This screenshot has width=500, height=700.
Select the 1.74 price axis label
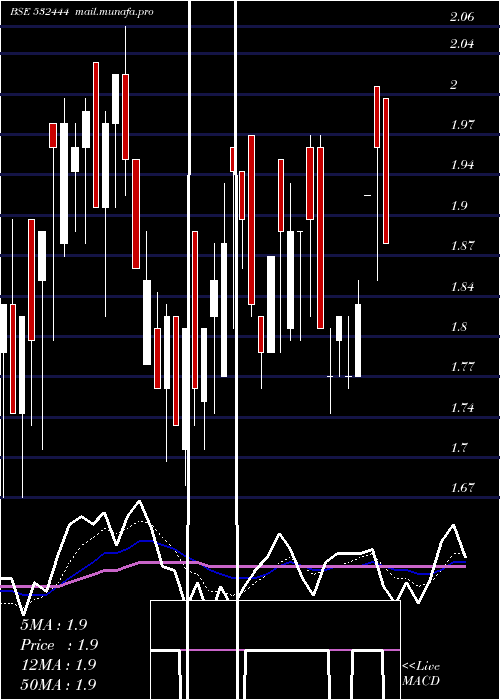[462, 408]
